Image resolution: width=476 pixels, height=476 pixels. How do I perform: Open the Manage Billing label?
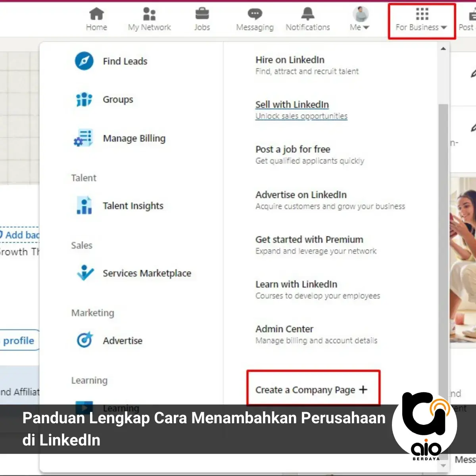(x=134, y=138)
